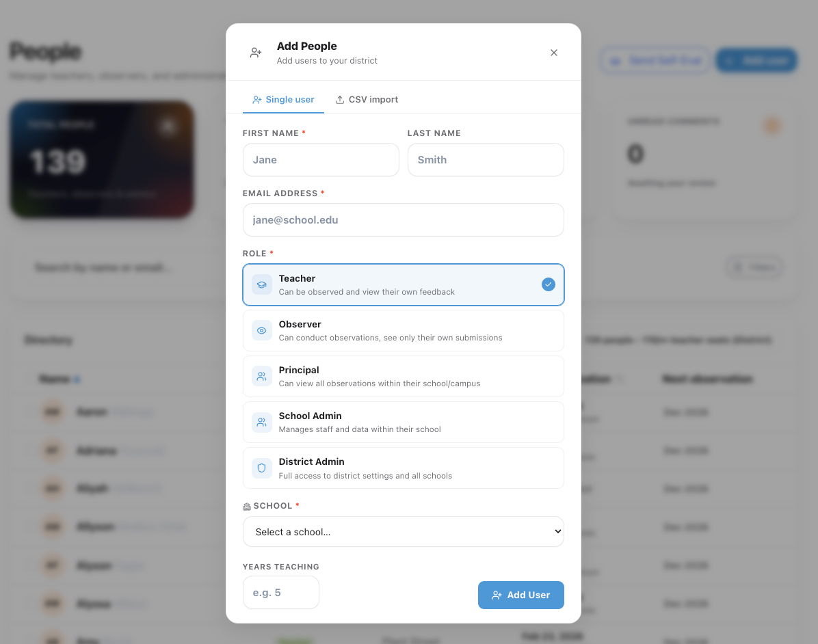Click the blurred Filters button in background
This screenshot has height=644, width=818.
(x=754, y=267)
